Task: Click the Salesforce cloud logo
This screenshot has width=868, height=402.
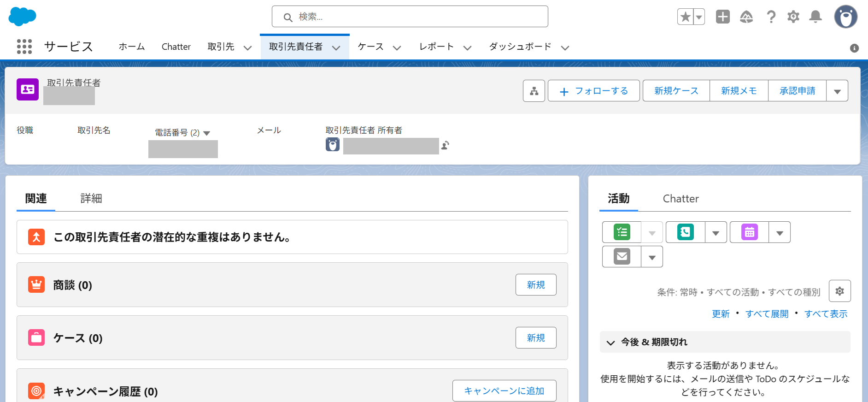Action: [x=22, y=17]
